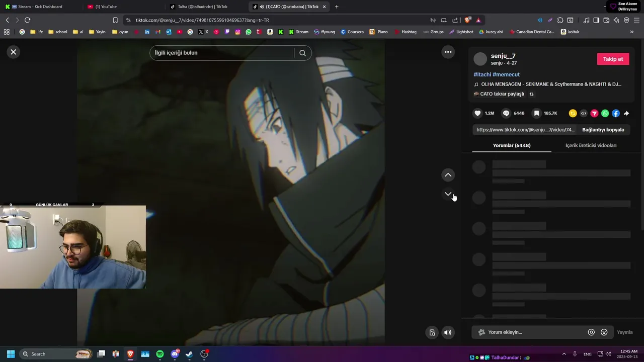Open the taskbar clock and date
The width and height of the screenshot is (644, 362).
(627, 354)
